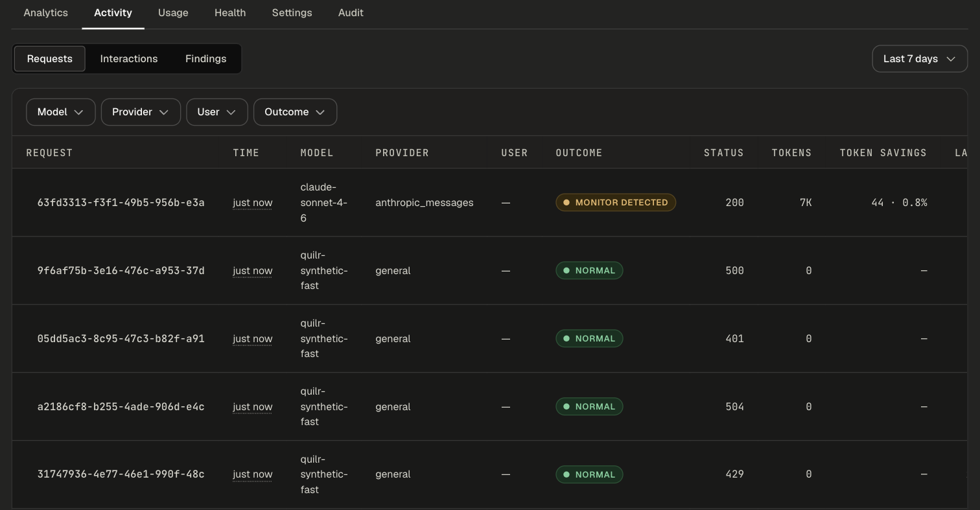Viewport: 980px width, 510px height.
Task: Open the Analytics tab
Action: tap(45, 13)
